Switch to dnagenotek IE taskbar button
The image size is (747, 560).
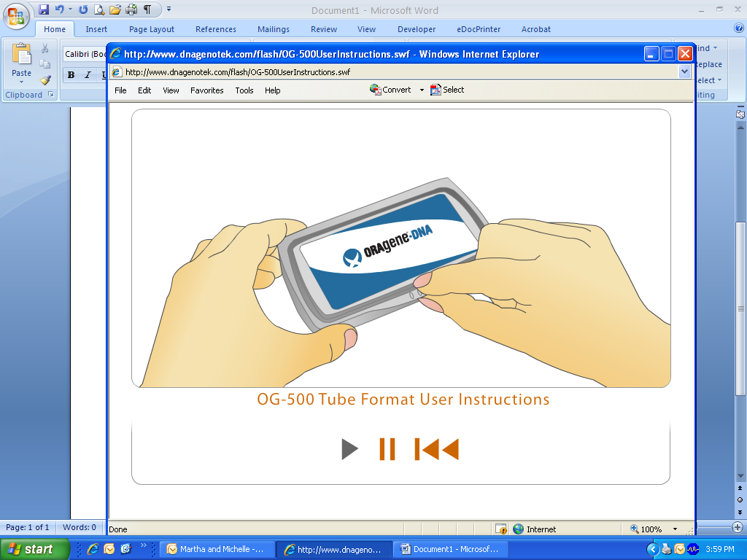334,549
